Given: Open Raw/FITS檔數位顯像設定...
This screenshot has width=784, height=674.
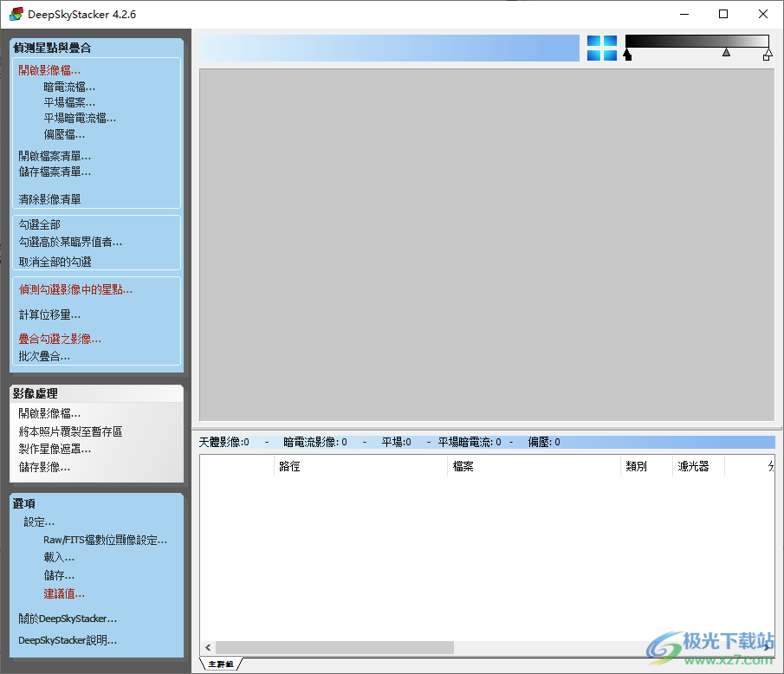Looking at the screenshot, I should tap(105, 540).
